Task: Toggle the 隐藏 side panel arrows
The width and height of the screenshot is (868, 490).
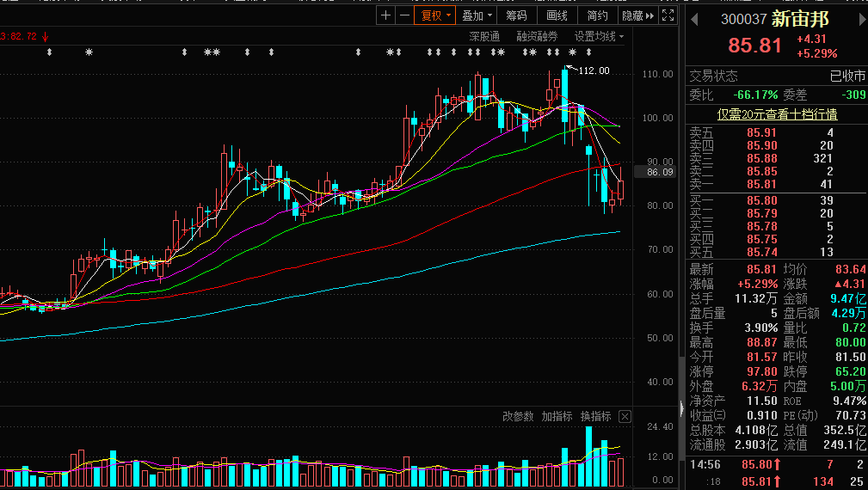Action: pyautogui.click(x=637, y=15)
